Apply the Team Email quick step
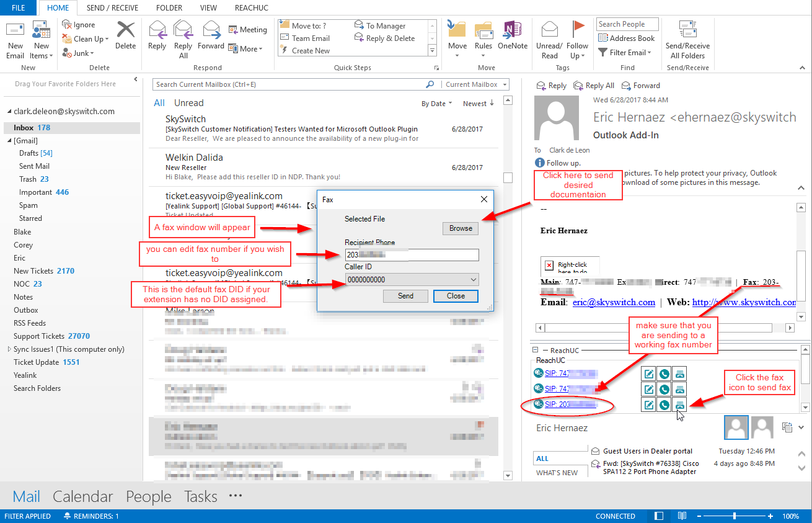 point(305,38)
